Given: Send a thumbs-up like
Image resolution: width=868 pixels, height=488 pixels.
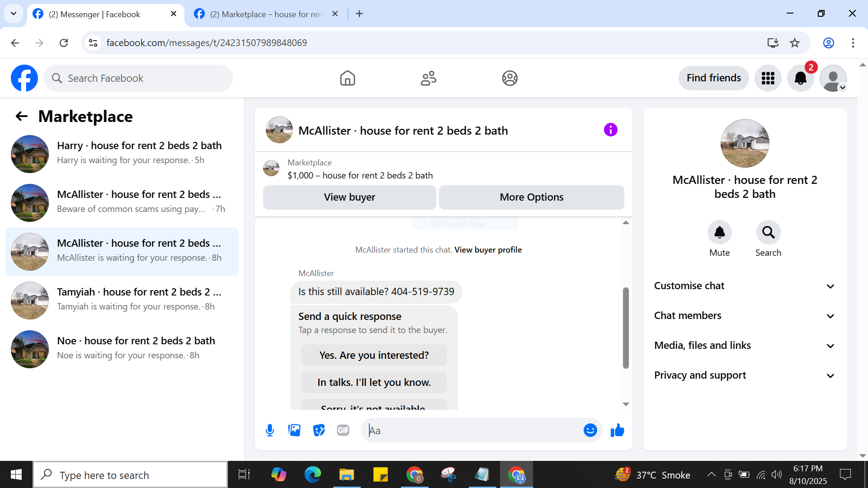Looking at the screenshot, I should [x=617, y=430].
